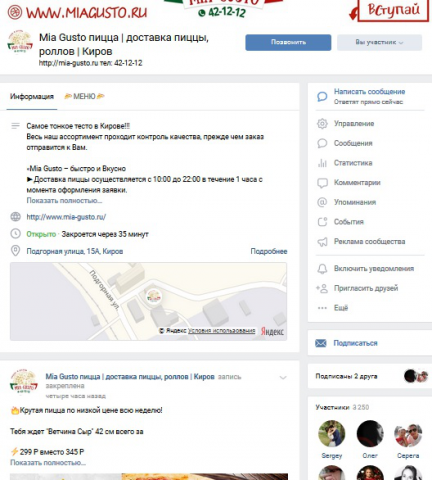Viewport: 432px width, 480px height.
Task: Click the Серега member avatar
Action: [x=408, y=433]
